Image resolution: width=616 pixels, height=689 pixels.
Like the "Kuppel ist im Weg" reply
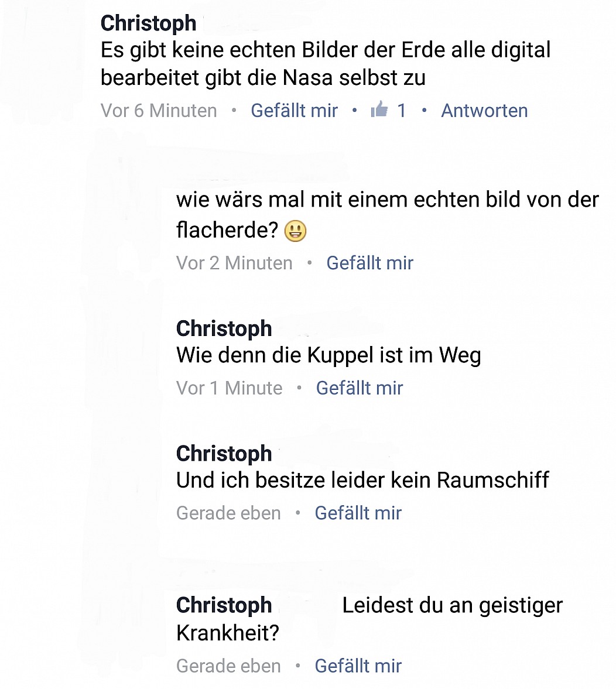coord(359,388)
